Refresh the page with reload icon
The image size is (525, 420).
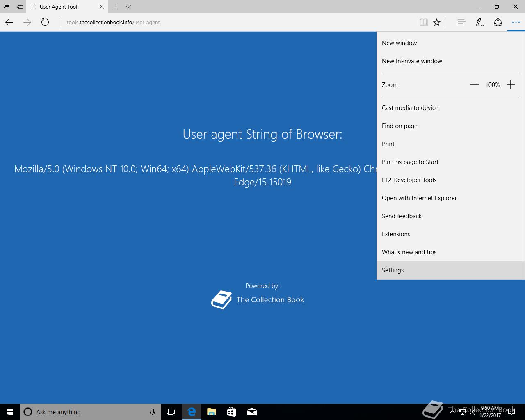pos(45,22)
